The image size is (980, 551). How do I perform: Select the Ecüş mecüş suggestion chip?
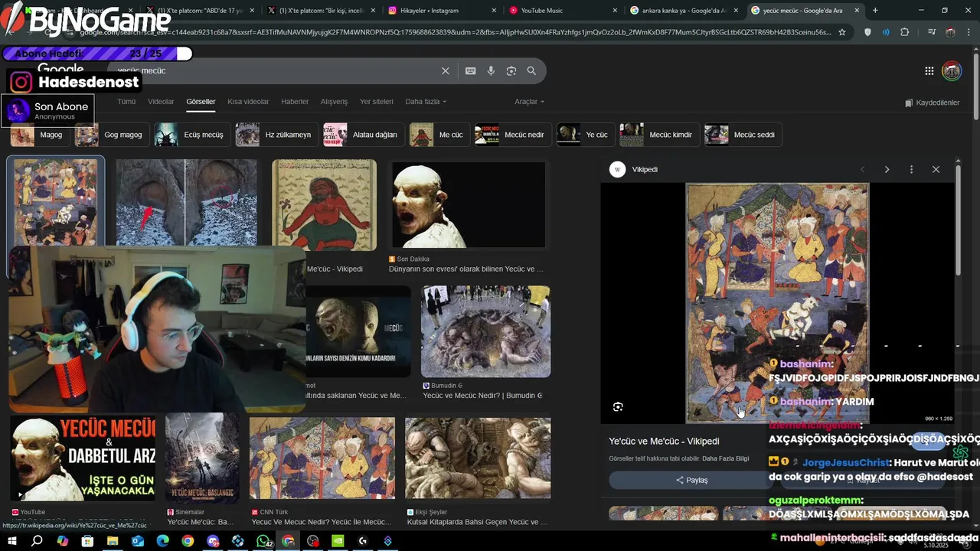point(192,135)
